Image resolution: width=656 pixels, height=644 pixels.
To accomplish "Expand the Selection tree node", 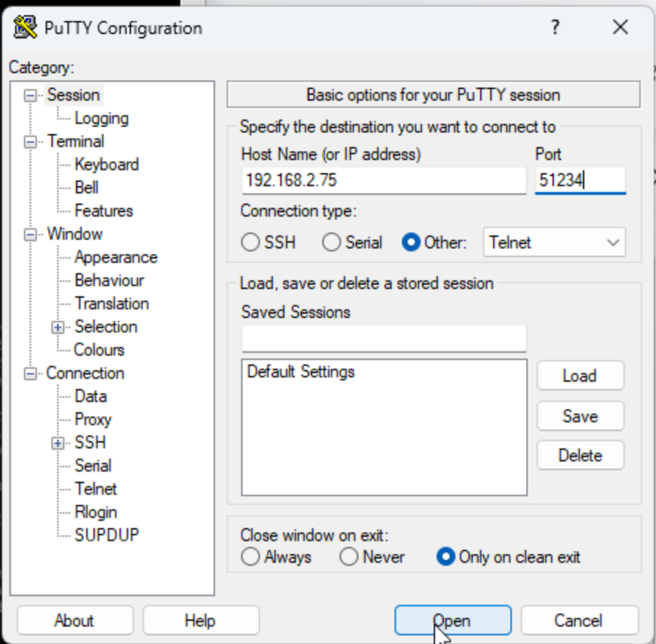I will (58, 327).
